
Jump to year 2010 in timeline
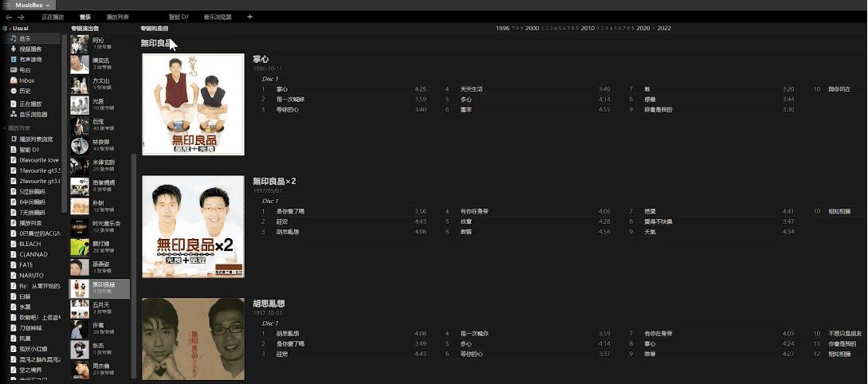coord(588,28)
